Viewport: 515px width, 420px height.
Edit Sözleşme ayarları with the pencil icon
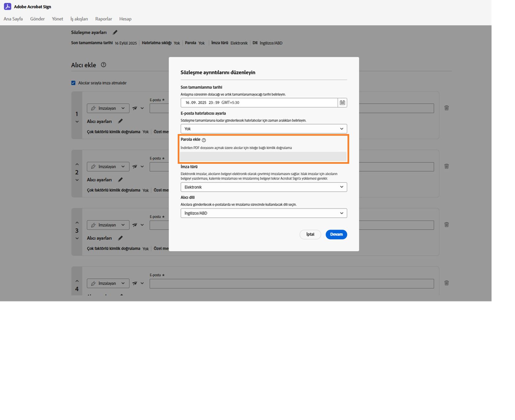pos(115,32)
